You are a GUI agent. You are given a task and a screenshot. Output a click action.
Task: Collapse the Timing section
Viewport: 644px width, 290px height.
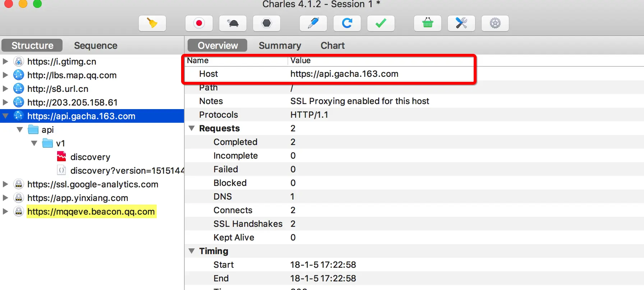[192, 251]
